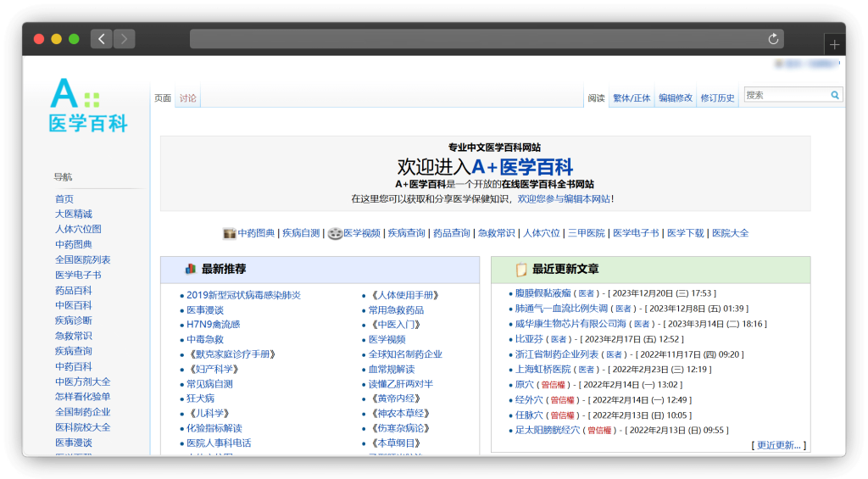Open 常用急救药品 link
The image size is (868, 479).
coord(397,310)
